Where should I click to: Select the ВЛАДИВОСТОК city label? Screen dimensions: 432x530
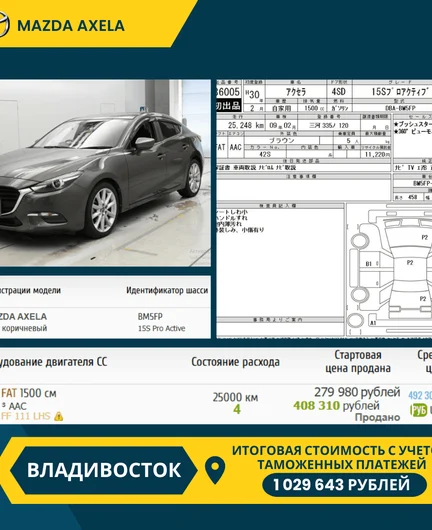click(x=104, y=470)
